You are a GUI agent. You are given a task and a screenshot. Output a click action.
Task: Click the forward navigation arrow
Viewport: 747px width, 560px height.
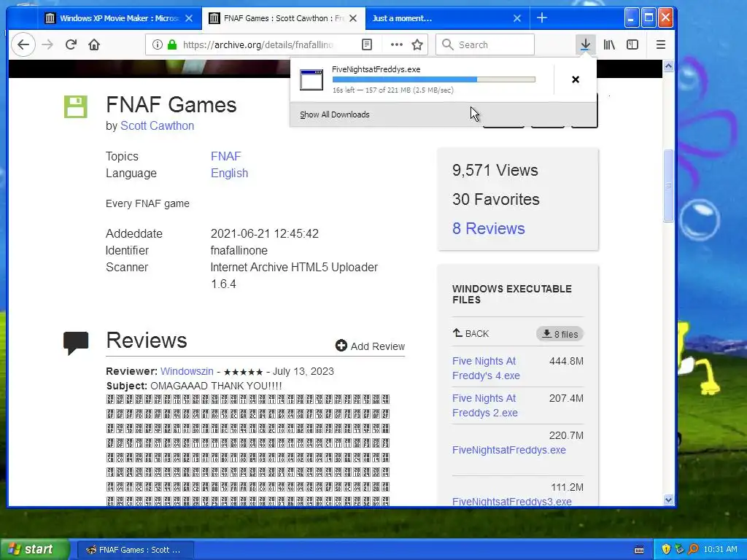pos(47,44)
